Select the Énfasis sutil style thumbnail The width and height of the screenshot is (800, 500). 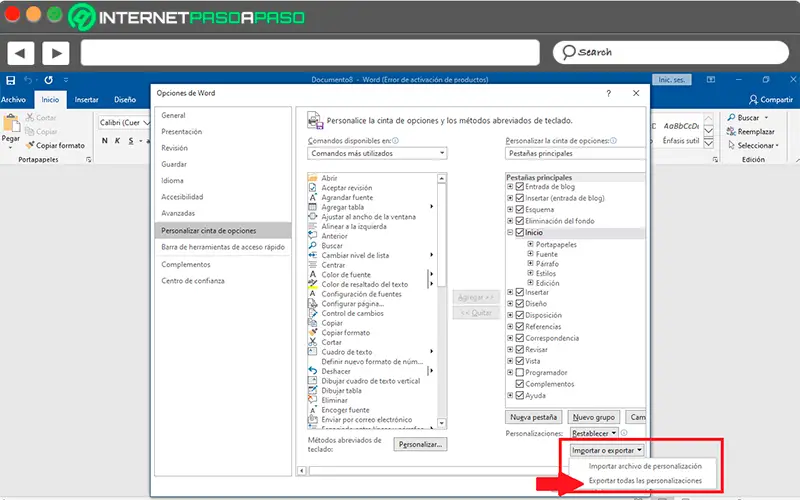pos(681,132)
